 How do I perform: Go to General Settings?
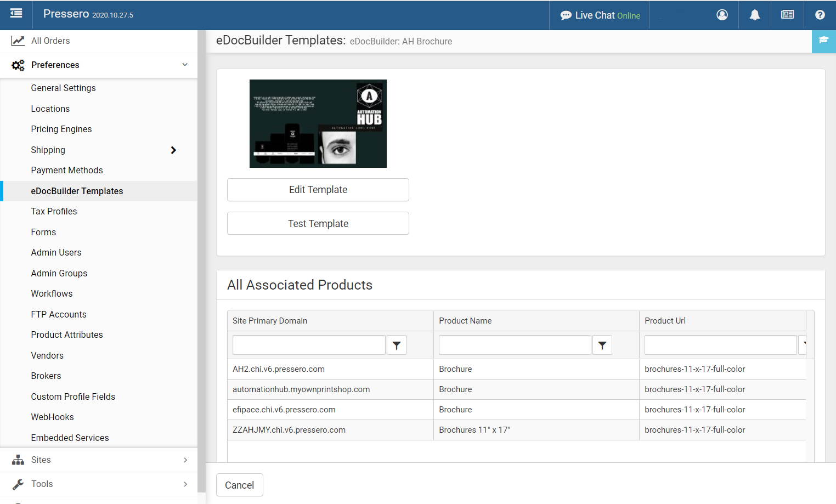tap(63, 88)
